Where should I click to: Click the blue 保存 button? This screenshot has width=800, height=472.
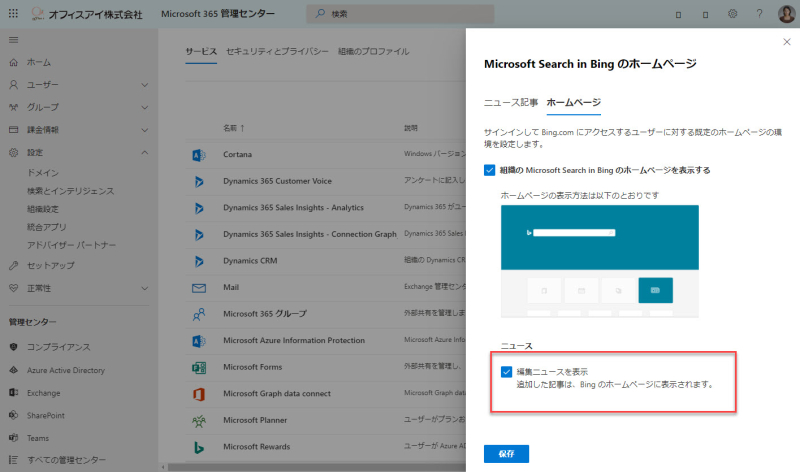tap(506, 454)
